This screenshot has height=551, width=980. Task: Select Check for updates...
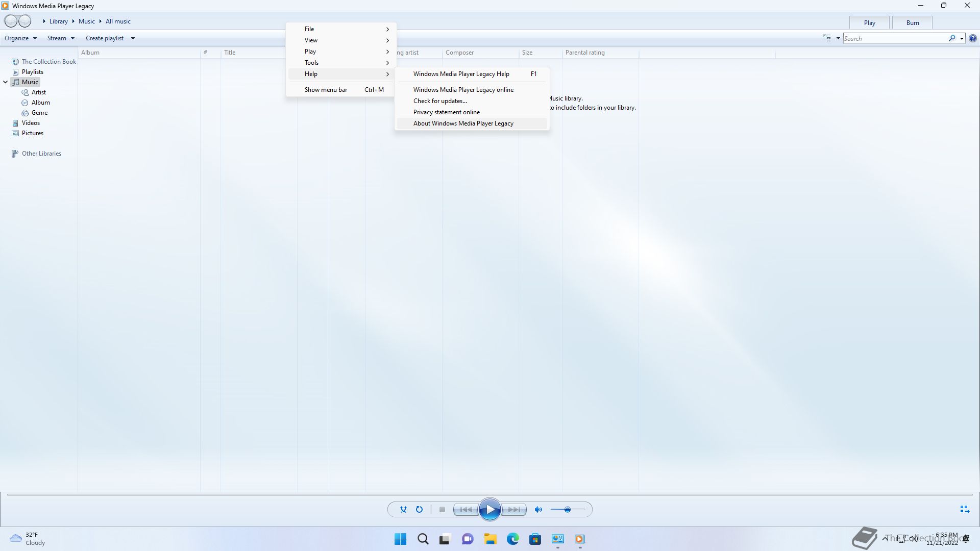472,101
